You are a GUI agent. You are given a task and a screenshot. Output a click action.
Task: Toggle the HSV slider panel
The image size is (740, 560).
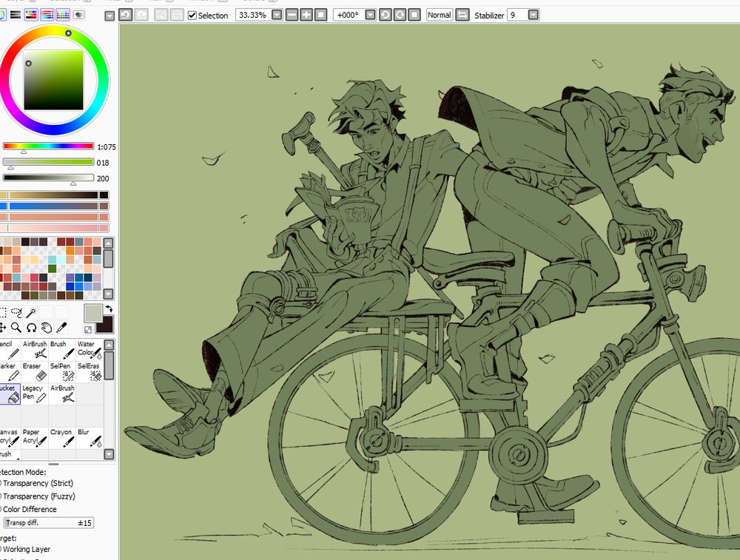[x=31, y=15]
